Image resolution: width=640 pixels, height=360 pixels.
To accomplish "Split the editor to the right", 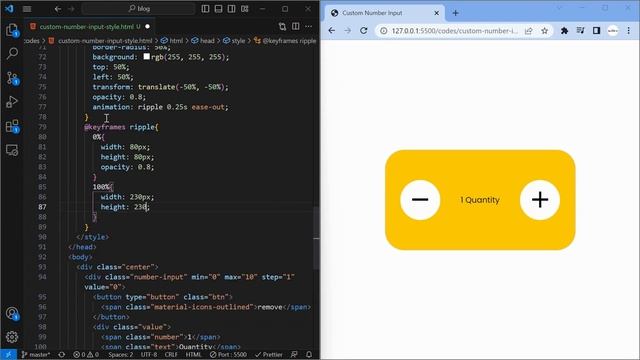I will (x=296, y=27).
